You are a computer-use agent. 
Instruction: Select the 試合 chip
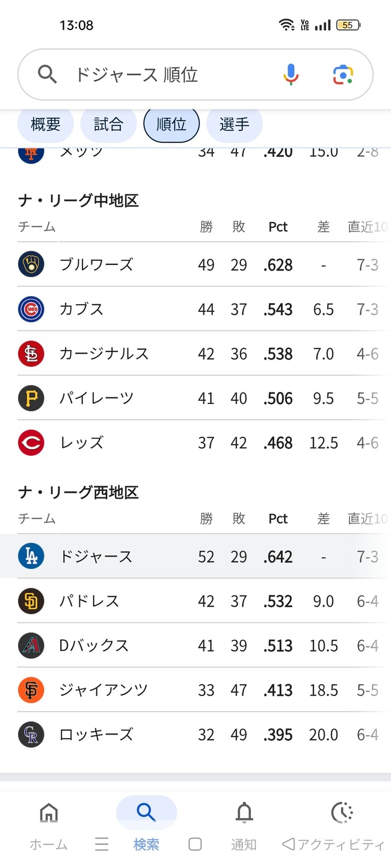109,124
